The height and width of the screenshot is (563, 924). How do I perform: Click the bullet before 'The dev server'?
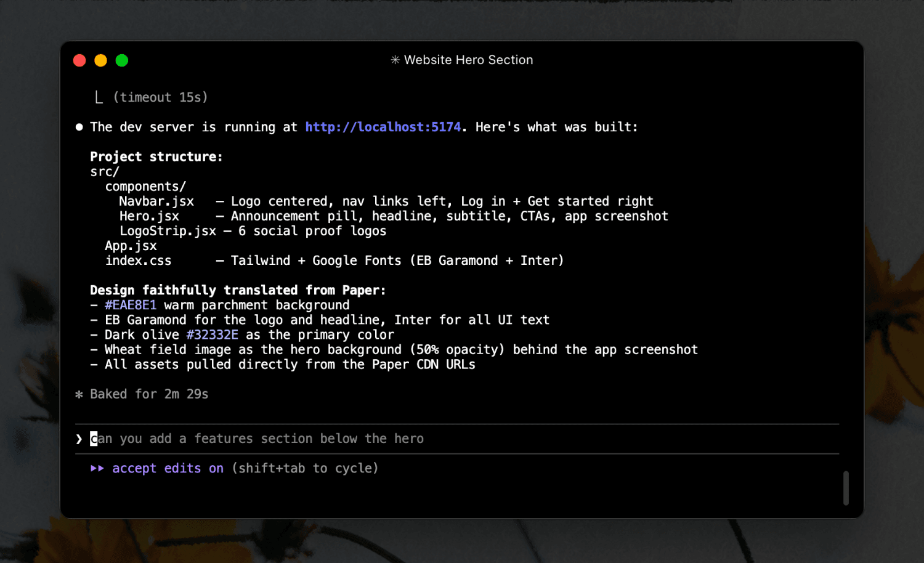coord(79,127)
